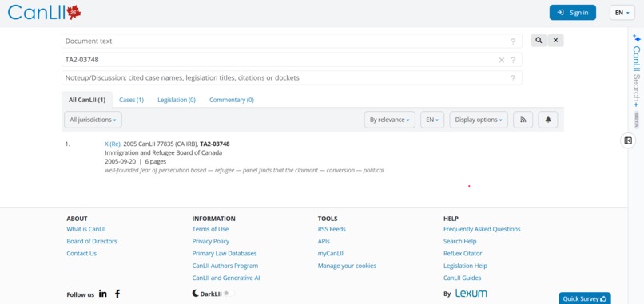Switch to Commentary (0) tab
Screen dimensions: 644x304
(x=232, y=100)
